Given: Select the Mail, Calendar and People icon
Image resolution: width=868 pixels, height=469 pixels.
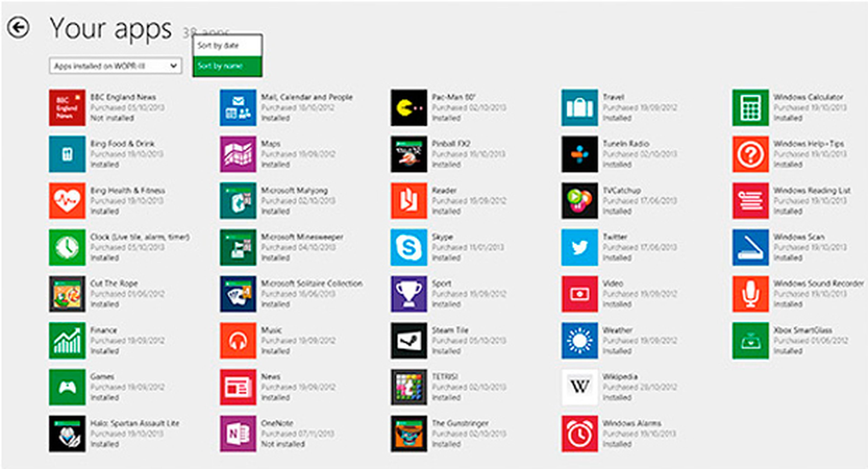Looking at the screenshot, I should 238,108.
